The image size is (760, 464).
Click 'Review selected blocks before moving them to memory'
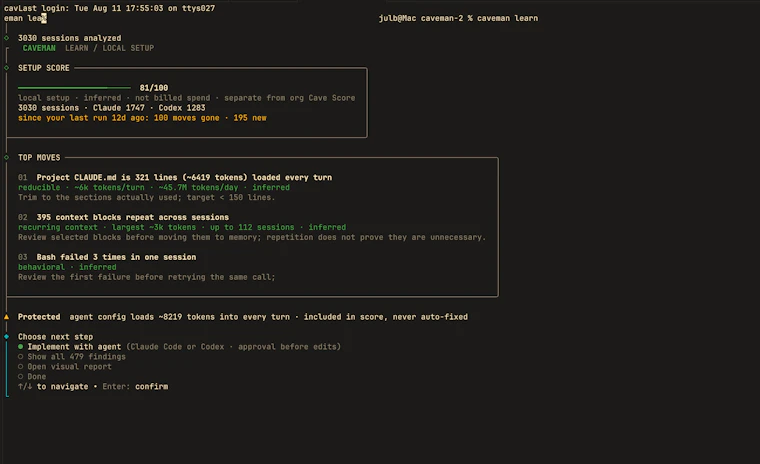coord(252,237)
